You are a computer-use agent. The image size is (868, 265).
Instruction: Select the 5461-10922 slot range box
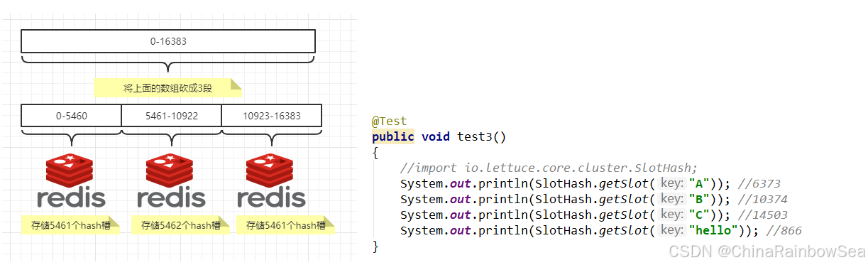[x=172, y=115]
